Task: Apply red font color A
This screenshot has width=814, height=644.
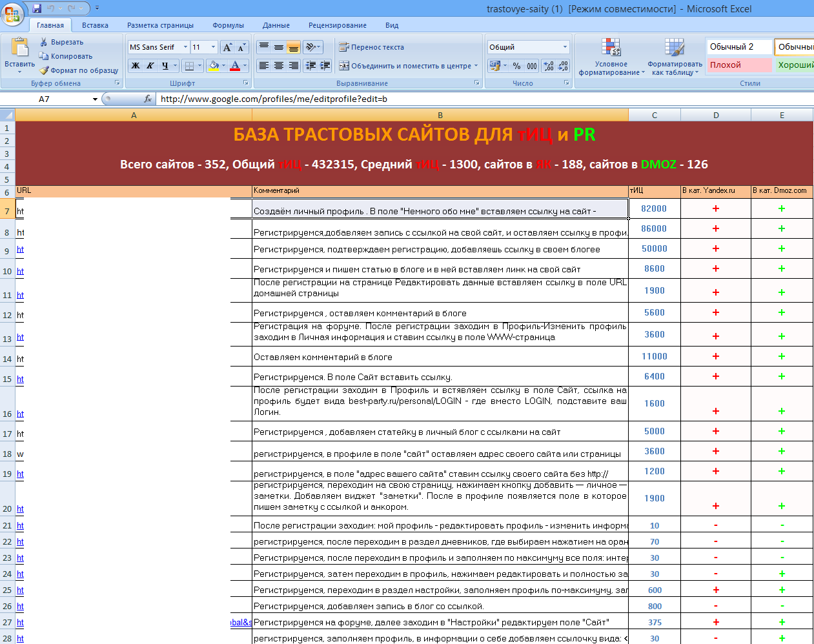Action: [x=235, y=66]
